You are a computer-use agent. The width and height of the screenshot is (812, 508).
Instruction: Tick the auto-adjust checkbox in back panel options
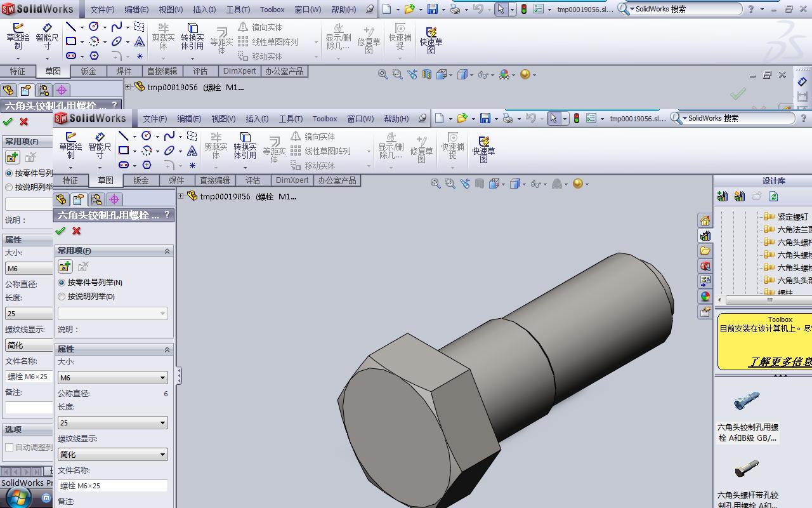pyautogui.click(x=10, y=447)
